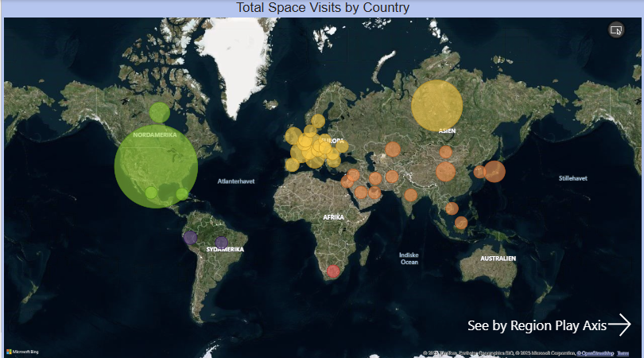Click the ASIEN continent label
644x358 pixels.
coord(447,130)
